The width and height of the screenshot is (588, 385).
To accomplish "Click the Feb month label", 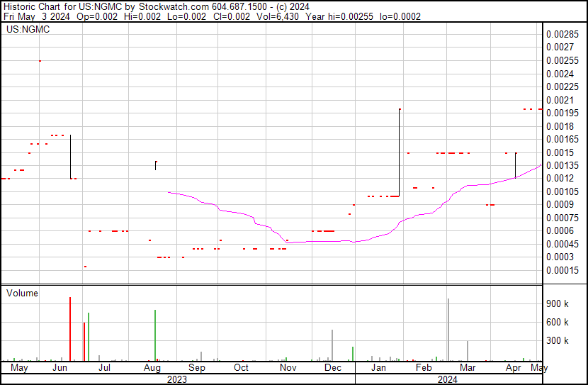I will coord(424,367).
